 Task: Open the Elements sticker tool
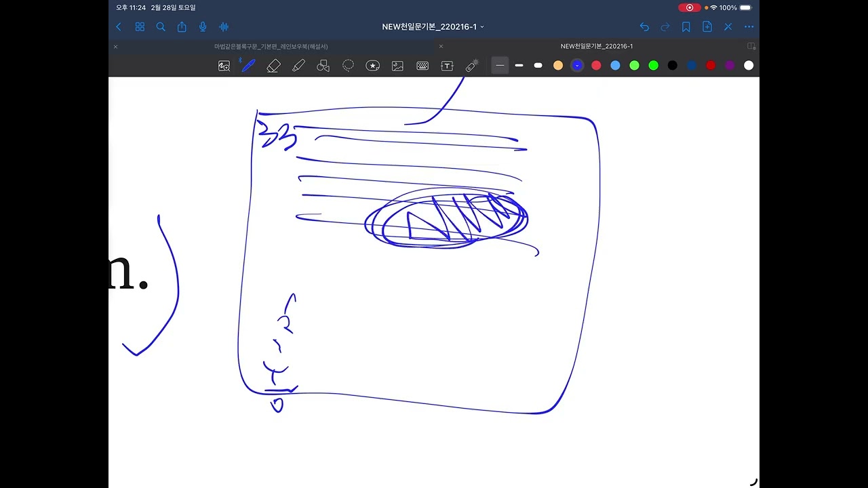coord(372,66)
